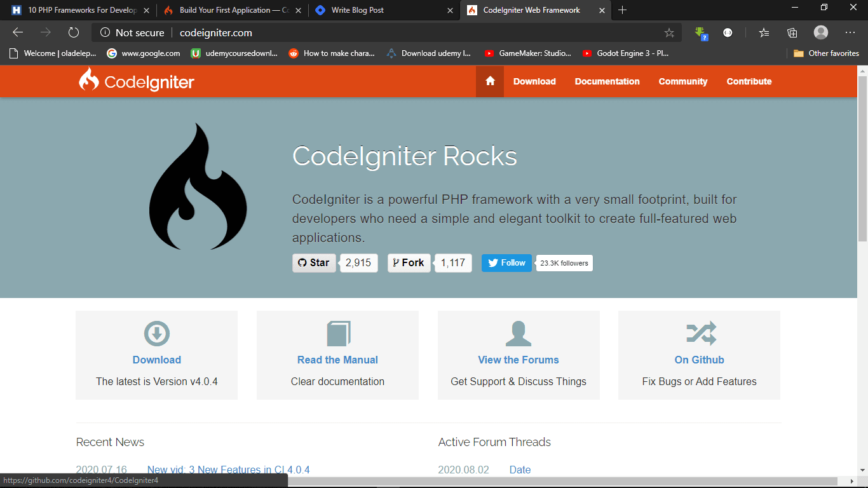Close the 10 PHP Frameworks tab
Image resolution: width=868 pixels, height=488 pixels.
click(x=146, y=10)
